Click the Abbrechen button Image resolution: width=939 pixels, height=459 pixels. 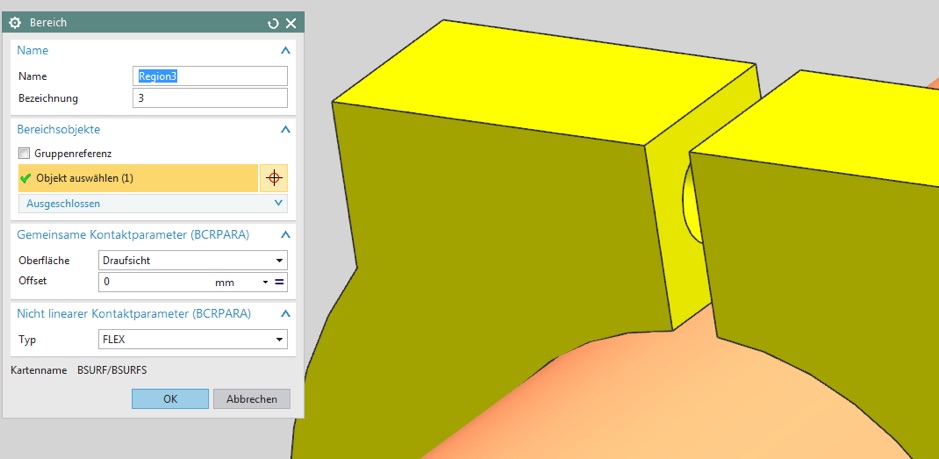252,399
